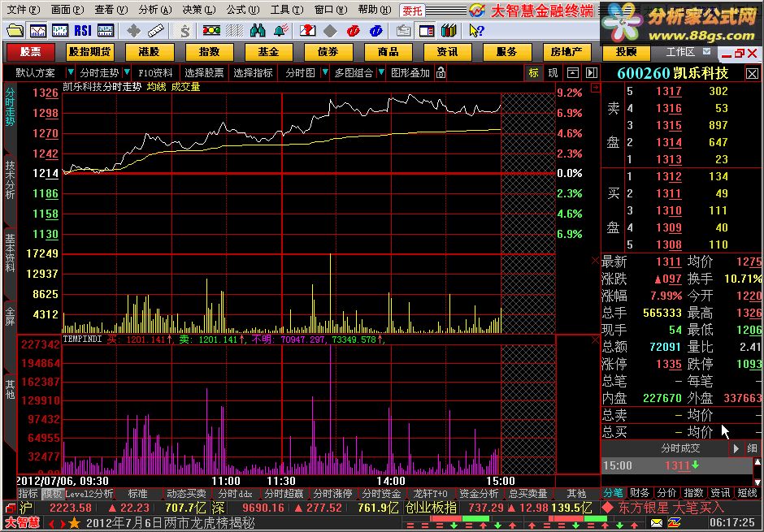Click the padlock icon after 图形叠加
Viewport: 764px width, 532px height.
coord(441,72)
